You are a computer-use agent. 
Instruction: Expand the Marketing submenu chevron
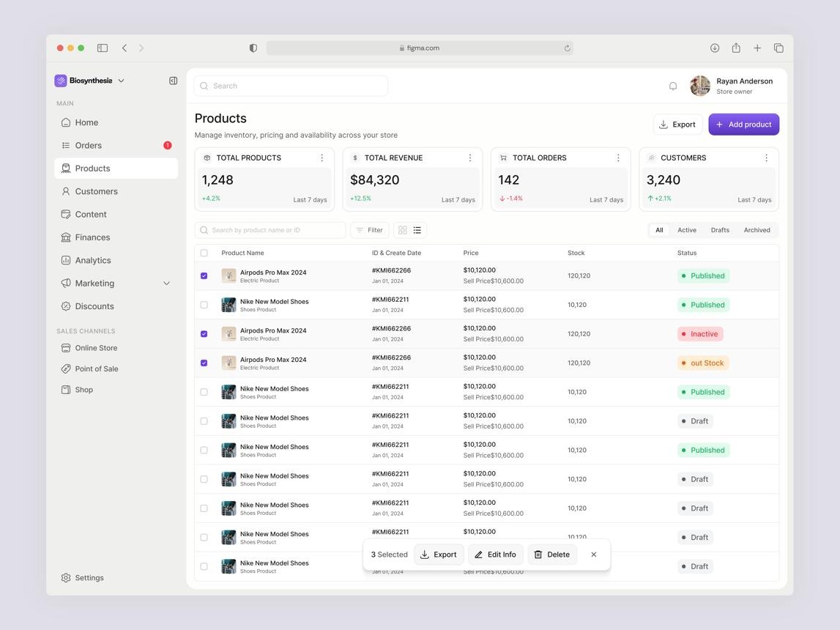pos(166,283)
